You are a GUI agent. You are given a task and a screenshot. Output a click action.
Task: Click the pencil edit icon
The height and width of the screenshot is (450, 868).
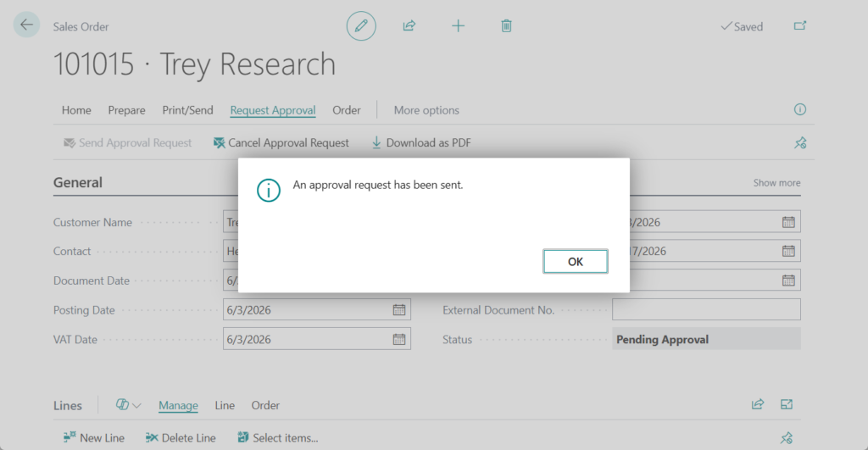(x=361, y=26)
